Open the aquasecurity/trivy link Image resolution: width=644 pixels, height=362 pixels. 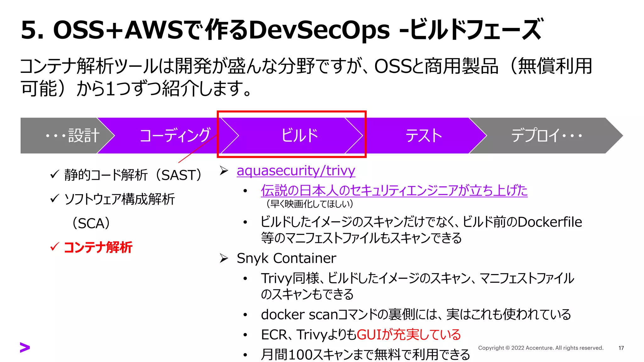point(296,171)
